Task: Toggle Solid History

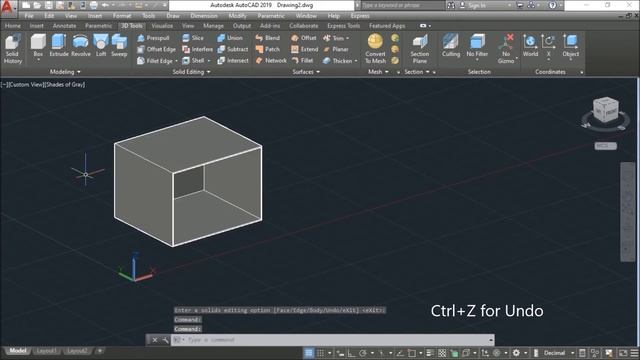Action: pos(13,49)
